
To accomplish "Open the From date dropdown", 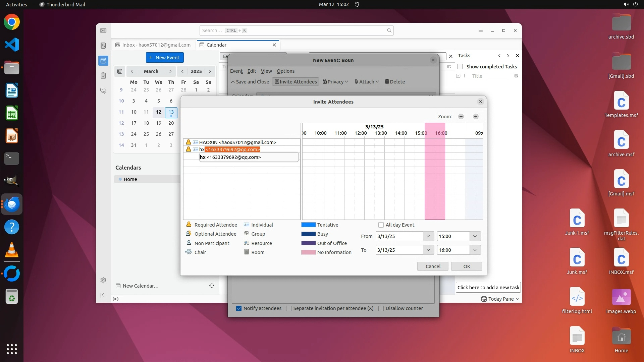I will [428, 236].
